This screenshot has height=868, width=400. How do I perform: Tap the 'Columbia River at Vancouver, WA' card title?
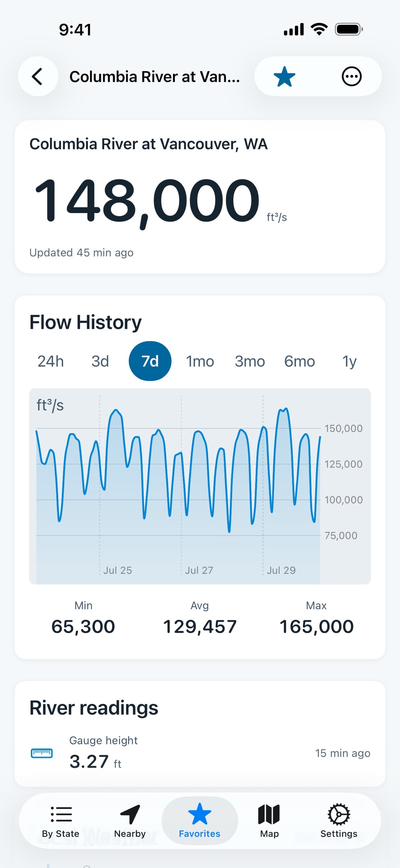pos(148,144)
